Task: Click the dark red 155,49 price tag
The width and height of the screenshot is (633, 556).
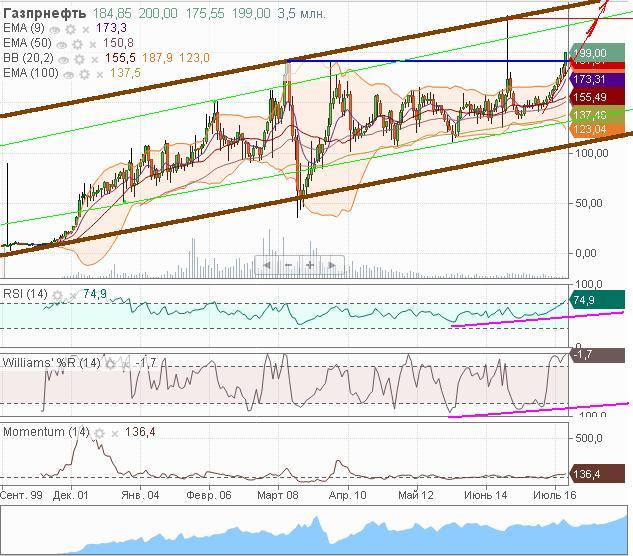Action: click(x=597, y=97)
